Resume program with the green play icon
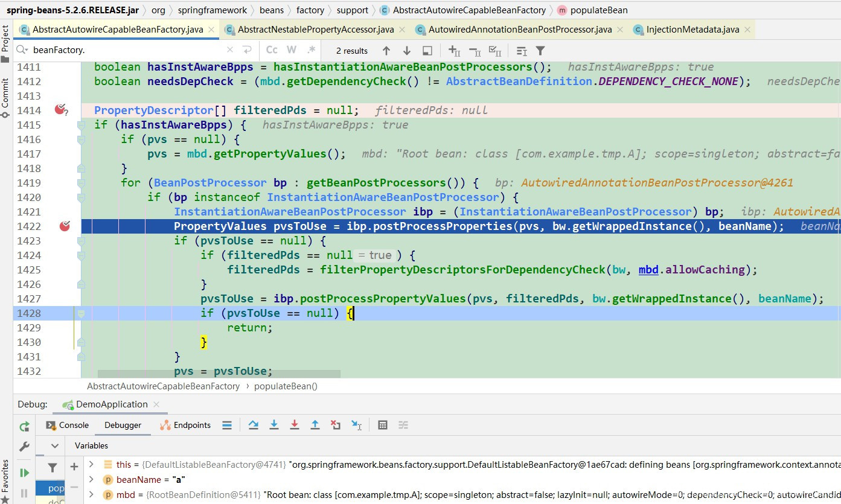This screenshot has width=841, height=504. [x=24, y=473]
